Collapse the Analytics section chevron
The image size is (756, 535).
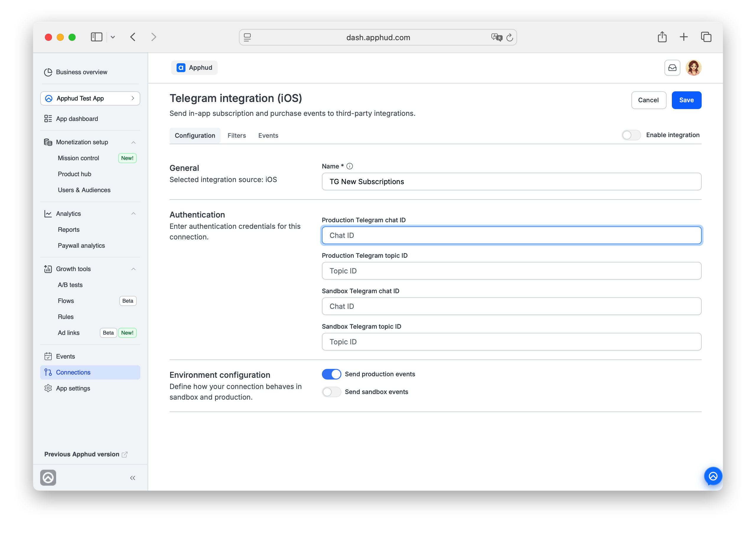(x=133, y=214)
